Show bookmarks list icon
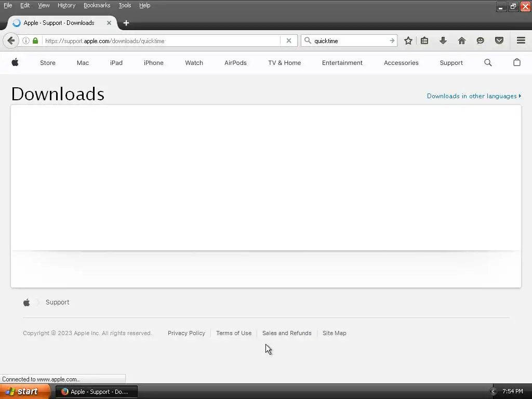This screenshot has width=532, height=399. click(424, 41)
